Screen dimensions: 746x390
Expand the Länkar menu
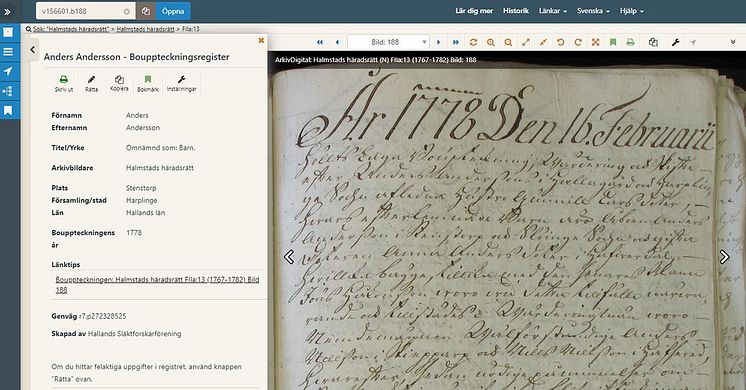click(x=552, y=11)
